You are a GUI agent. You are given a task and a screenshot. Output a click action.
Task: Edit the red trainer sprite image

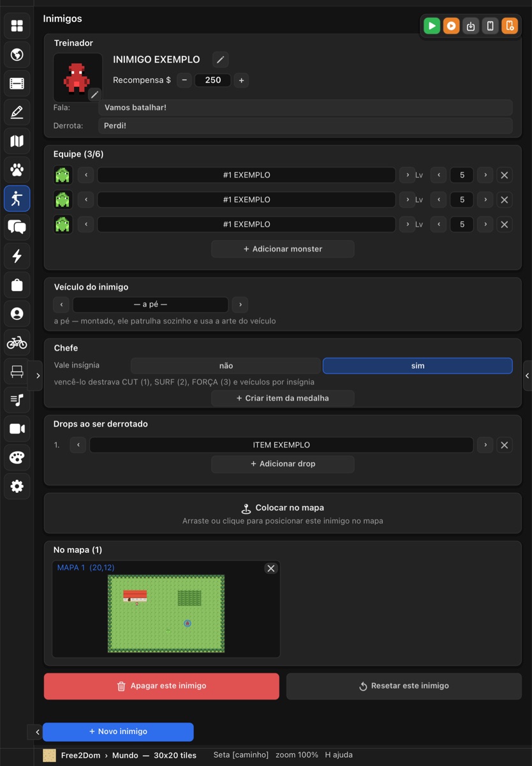point(94,94)
